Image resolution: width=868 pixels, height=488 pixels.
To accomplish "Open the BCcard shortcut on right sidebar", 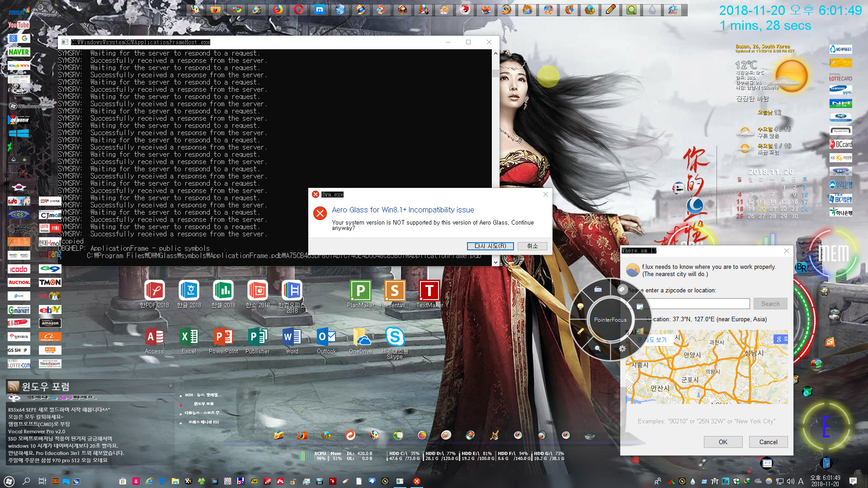I will (x=841, y=145).
